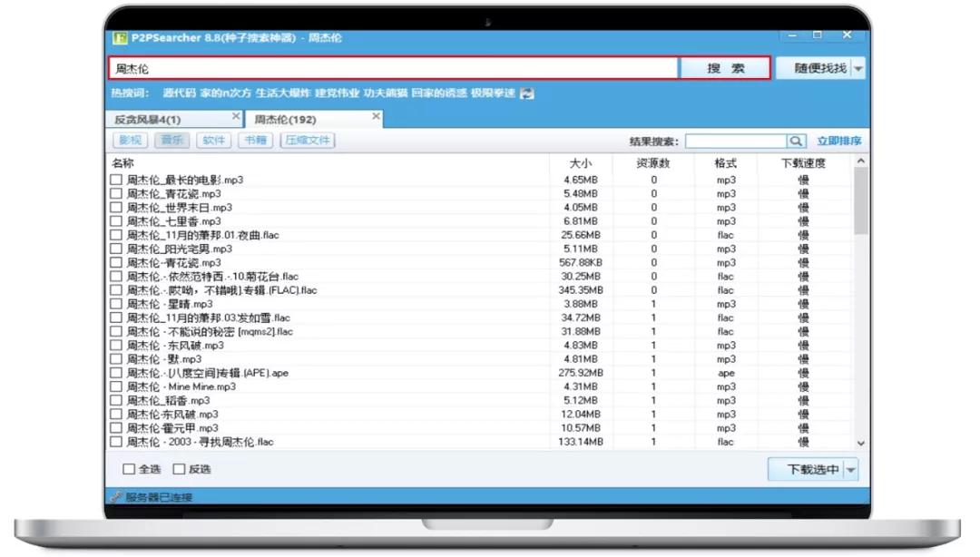The height and width of the screenshot is (557, 980).
Task: Tick the 反选 checkbox
Action: pos(180,469)
